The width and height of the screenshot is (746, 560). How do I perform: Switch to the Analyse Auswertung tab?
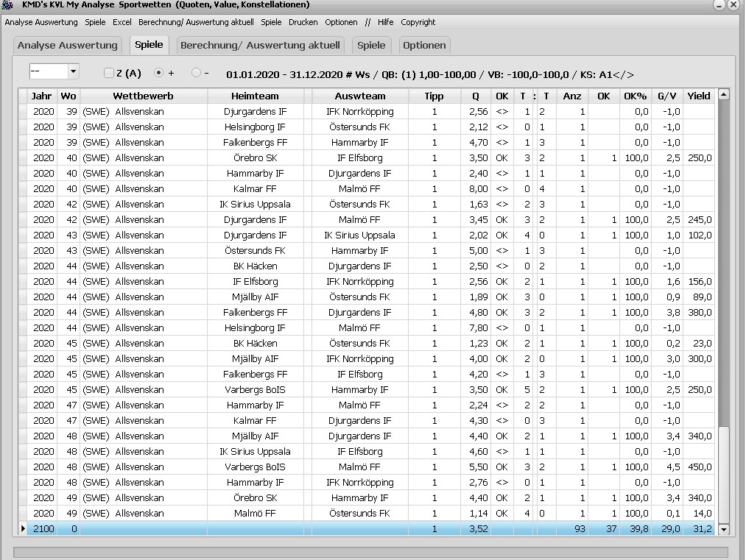pos(67,46)
